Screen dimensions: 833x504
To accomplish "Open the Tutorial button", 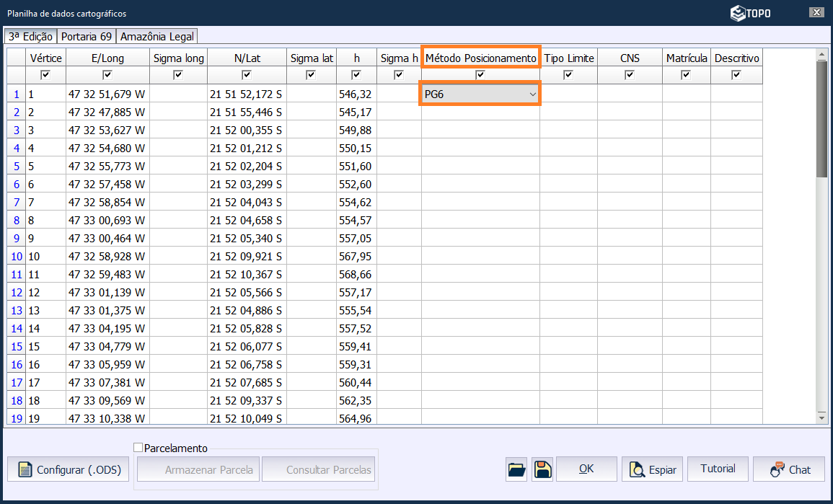I will [718, 469].
